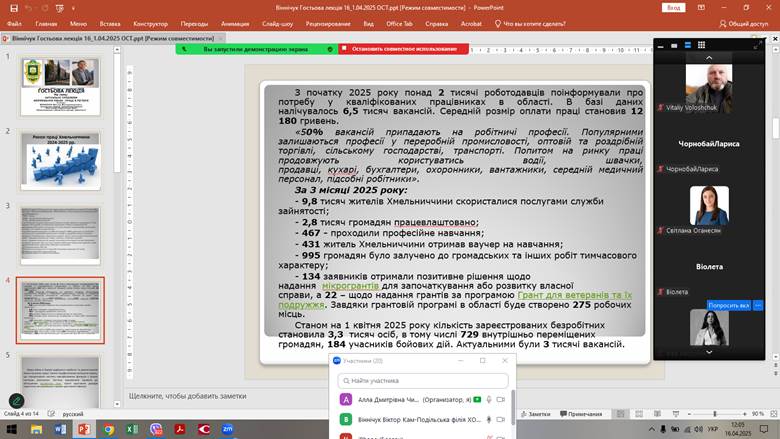This screenshot has height=439, width=780.
Task: Toggle the Заметки notes pane
Action: [x=534, y=413]
